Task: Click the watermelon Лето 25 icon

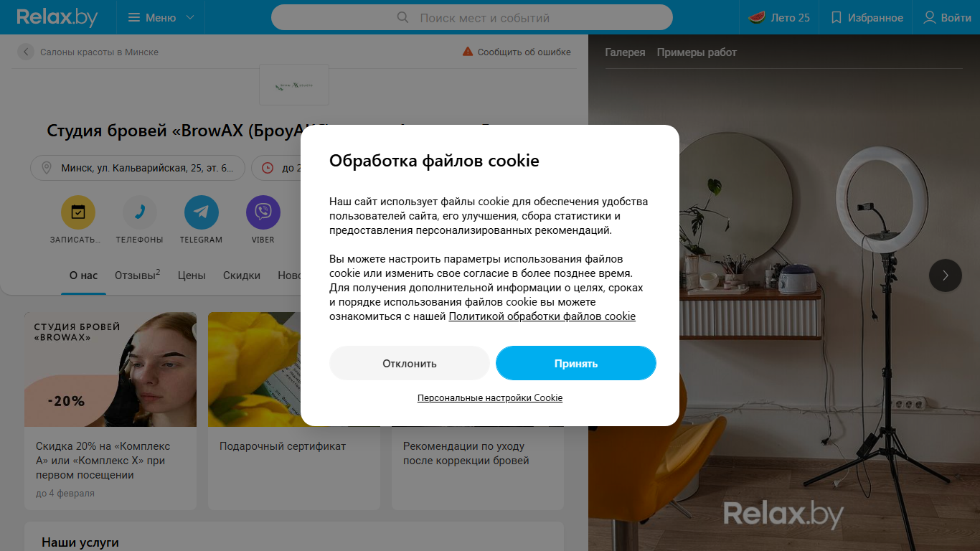Action: click(x=756, y=17)
